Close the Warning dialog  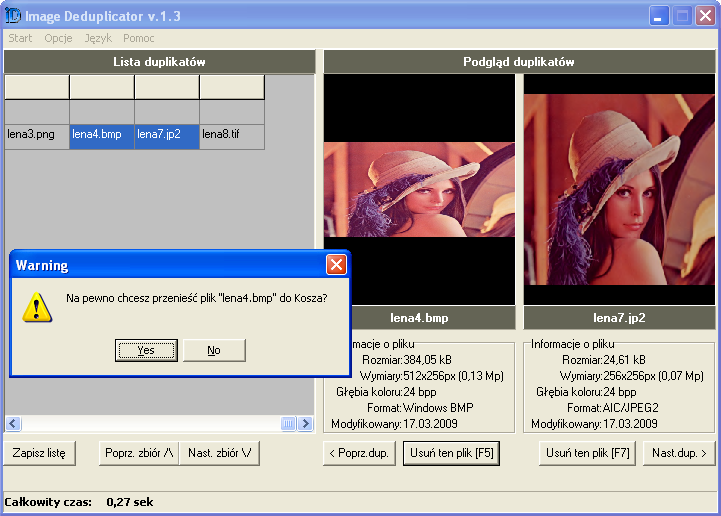click(336, 264)
